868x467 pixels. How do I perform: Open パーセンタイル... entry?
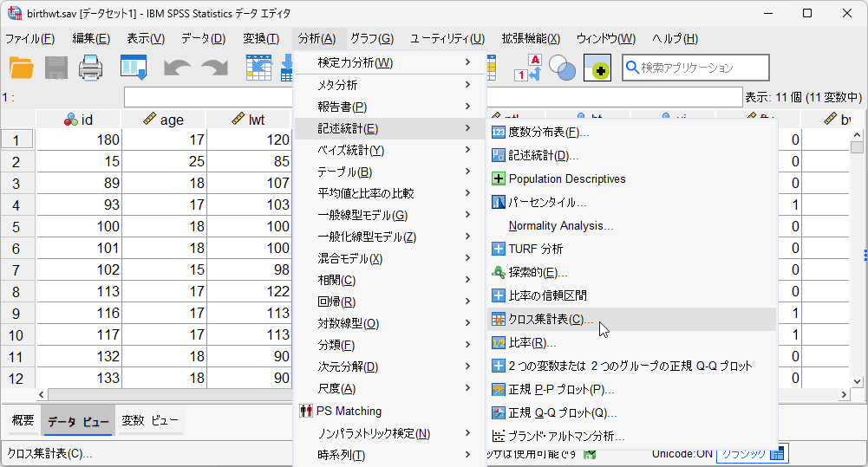click(631, 202)
